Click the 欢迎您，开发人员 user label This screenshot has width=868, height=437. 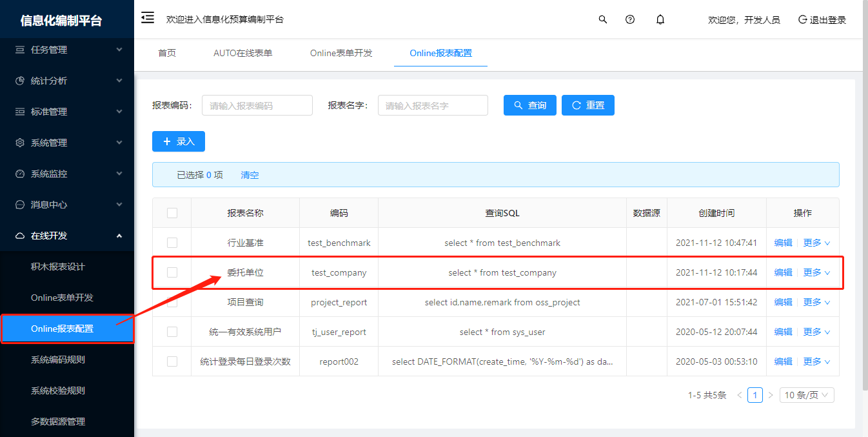(x=744, y=20)
